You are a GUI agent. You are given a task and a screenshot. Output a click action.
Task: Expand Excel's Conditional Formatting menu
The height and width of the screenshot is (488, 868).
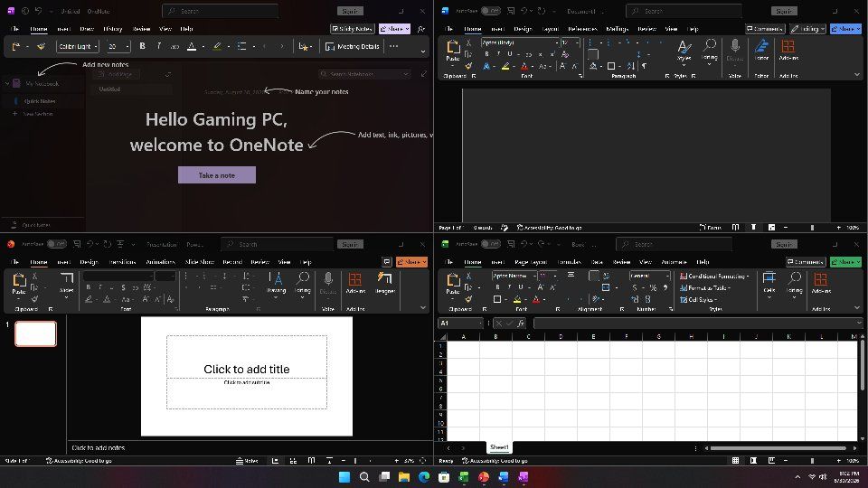(x=714, y=276)
